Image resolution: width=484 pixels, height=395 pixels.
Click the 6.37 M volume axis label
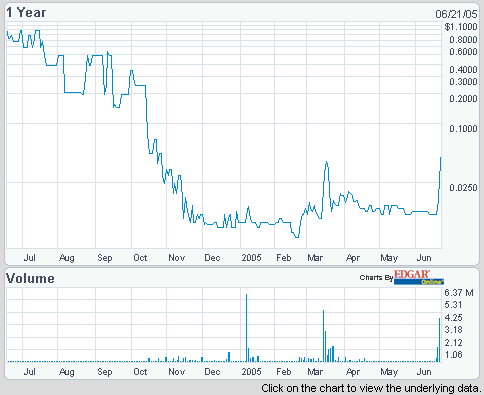459,293
